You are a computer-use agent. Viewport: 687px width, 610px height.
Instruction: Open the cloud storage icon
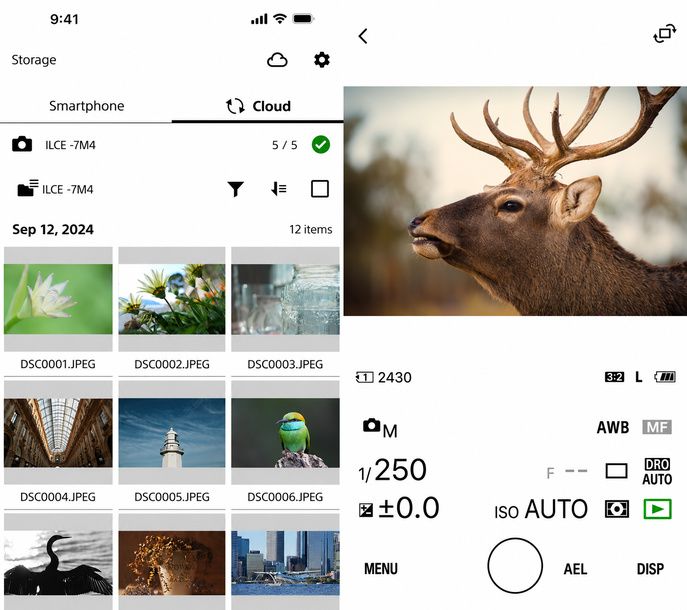click(277, 60)
